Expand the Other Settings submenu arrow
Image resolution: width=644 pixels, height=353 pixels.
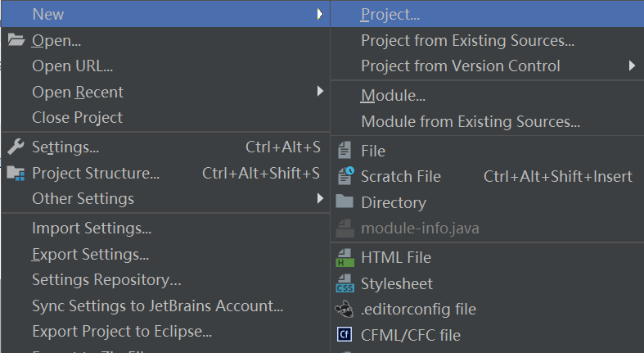(320, 198)
